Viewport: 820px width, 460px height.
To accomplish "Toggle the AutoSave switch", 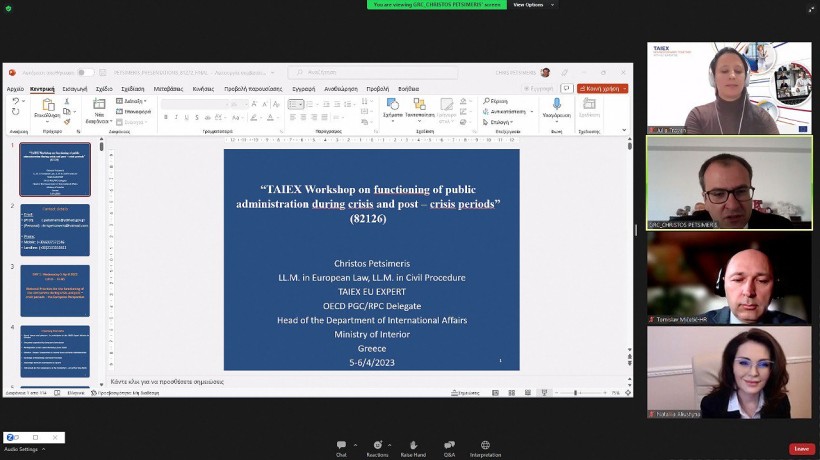I will (x=85, y=73).
